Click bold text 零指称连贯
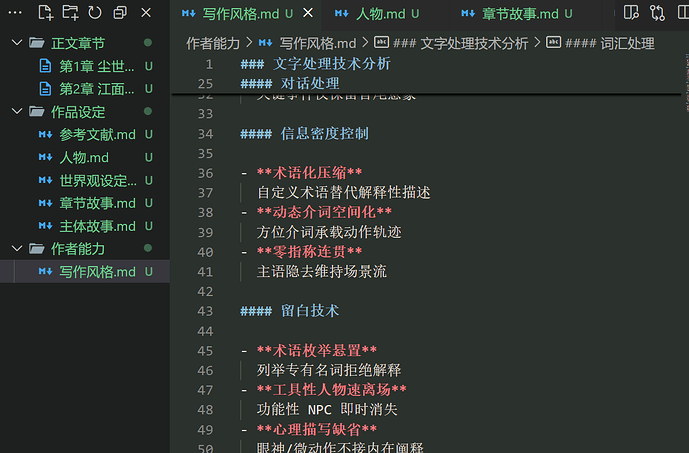 tap(309, 252)
